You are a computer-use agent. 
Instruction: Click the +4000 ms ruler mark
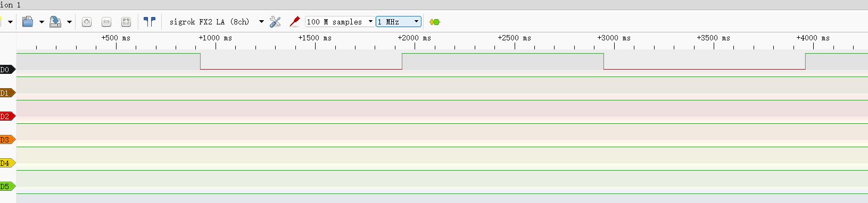(813, 38)
